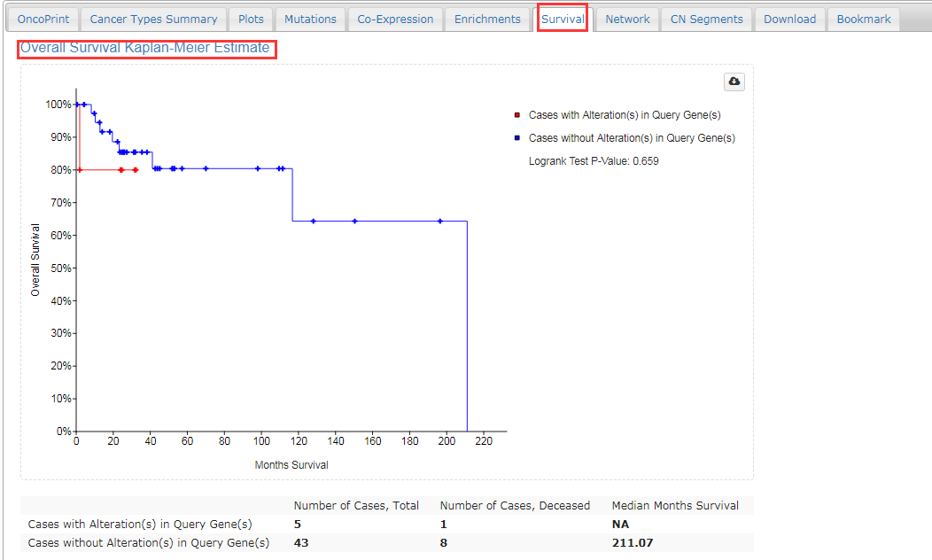Click the Number of Cases, Deceased header

click(515, 506)
